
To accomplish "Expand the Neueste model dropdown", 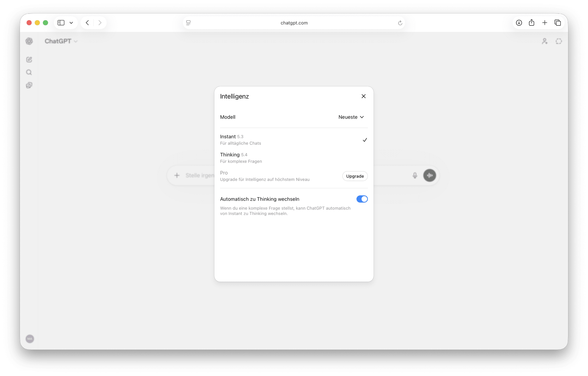I will [351, 117].
